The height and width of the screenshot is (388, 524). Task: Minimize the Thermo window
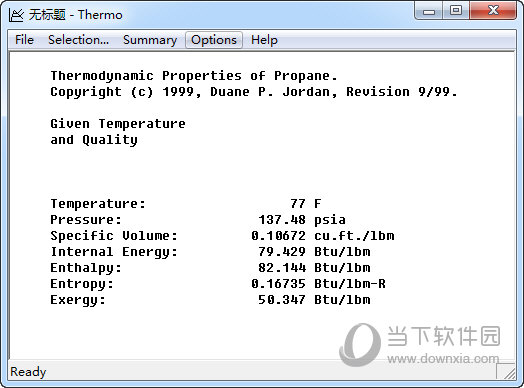click(x=429, y=11)
